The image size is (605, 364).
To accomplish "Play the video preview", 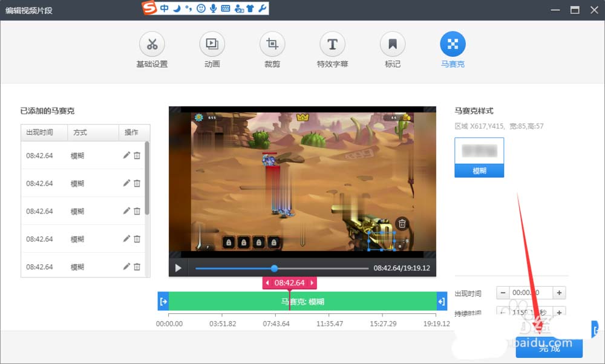I will pyautogui.click(x=178, y=268).
